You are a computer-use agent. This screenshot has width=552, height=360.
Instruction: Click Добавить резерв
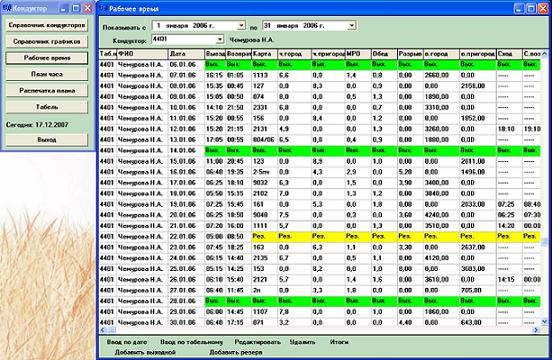[x=236, y=352]
